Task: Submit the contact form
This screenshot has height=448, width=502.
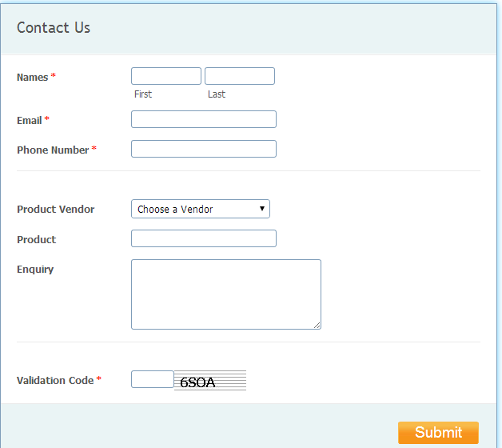Action: 438,433
